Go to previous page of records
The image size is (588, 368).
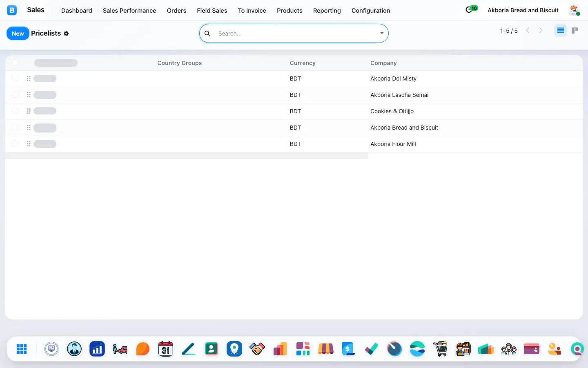pos(528,30)
